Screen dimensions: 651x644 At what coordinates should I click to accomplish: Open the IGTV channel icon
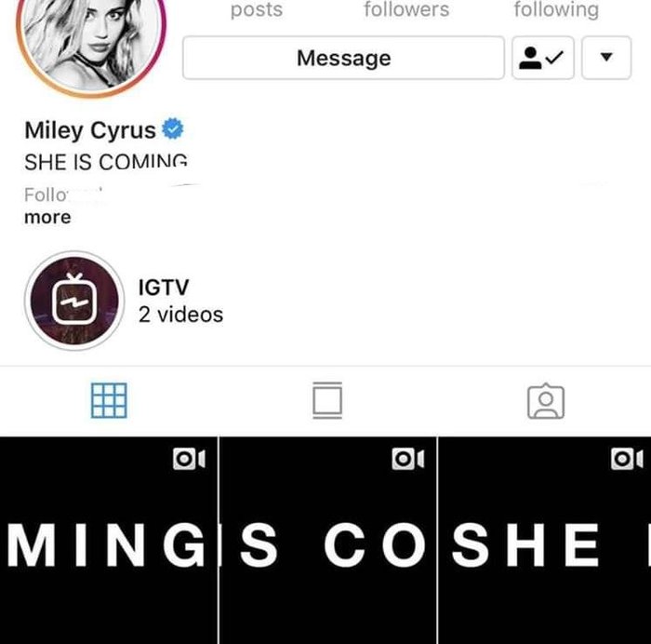click(74, 301)
